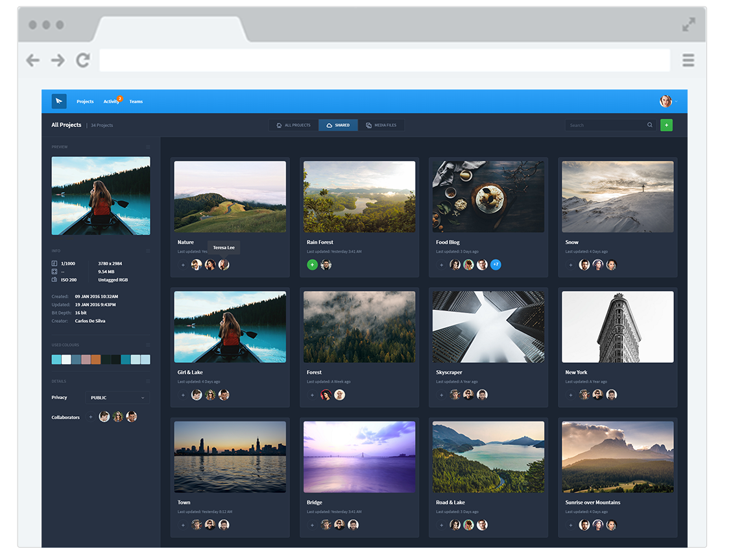Open the Activity menu item
733x560 pixels.
[111, 102]
